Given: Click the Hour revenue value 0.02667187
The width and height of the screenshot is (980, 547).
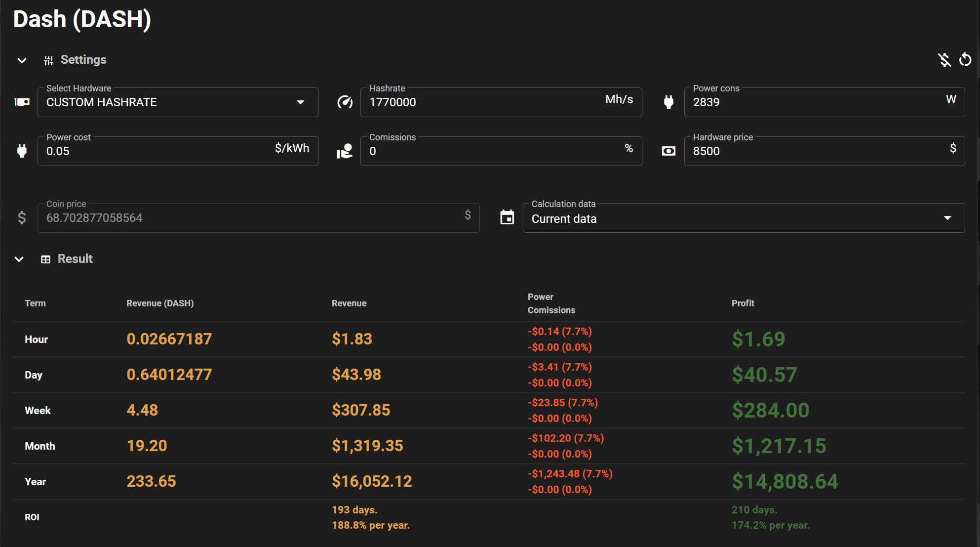Looking at the screenshot, I should pyautogui.click(x=169, y=339).
